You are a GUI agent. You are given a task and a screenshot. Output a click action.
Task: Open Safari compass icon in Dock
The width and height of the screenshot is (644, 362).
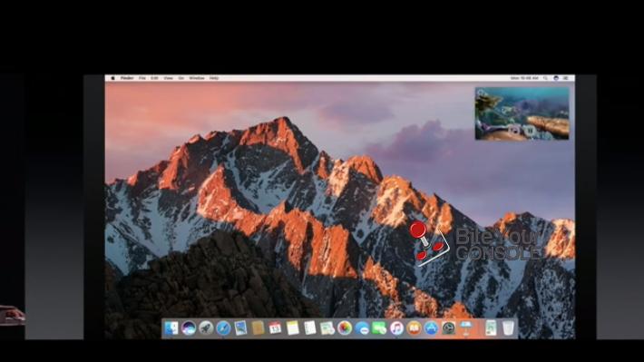click(223, 328)
